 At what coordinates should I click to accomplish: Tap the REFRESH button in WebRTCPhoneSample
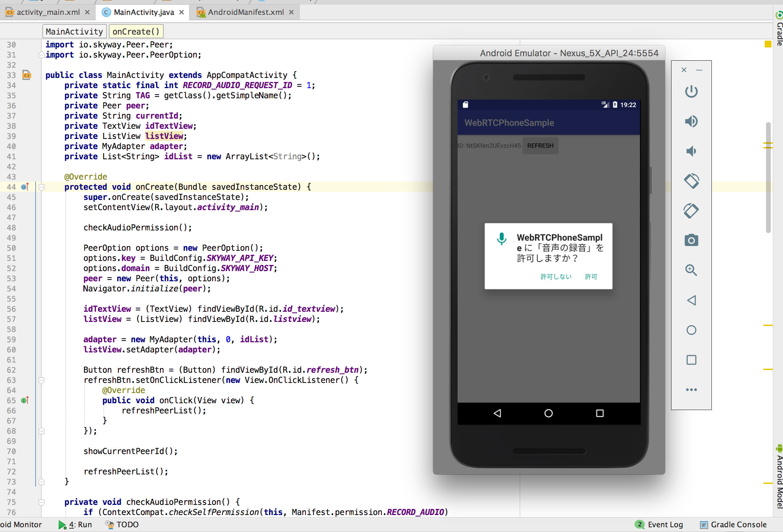point(540,145)
